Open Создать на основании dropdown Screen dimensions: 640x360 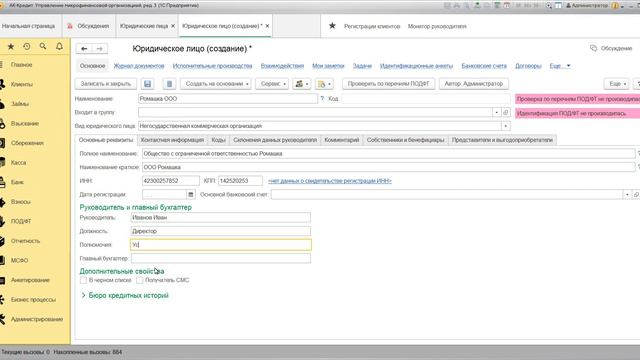point(216,84)
